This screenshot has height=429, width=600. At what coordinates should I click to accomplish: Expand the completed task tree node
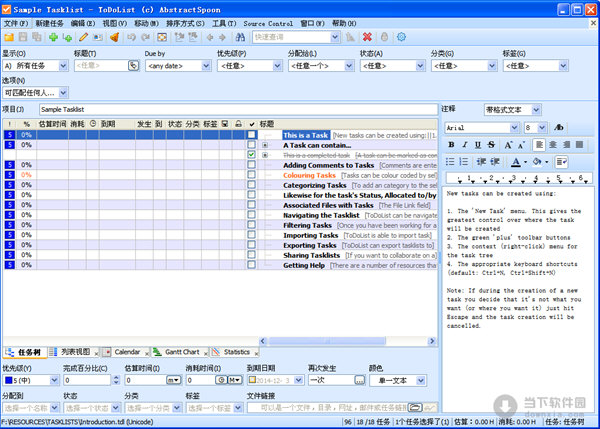(x=265, y=155)
